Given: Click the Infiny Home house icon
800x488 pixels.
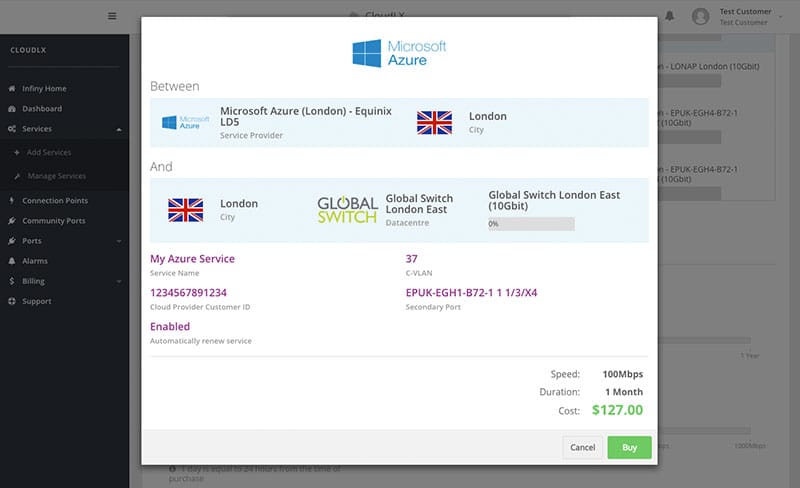Looking at the screenshot, I should click(x=12, y=88).
